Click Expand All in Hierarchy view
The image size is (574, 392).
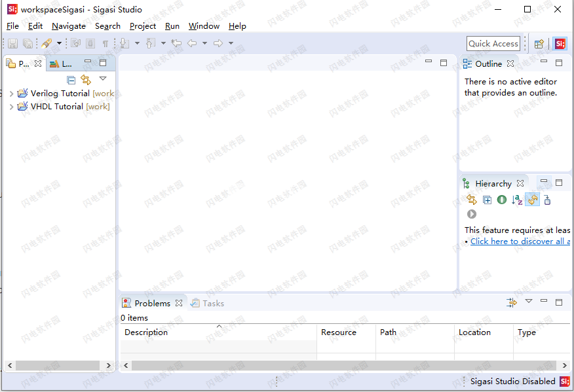[x=488, y=200]
